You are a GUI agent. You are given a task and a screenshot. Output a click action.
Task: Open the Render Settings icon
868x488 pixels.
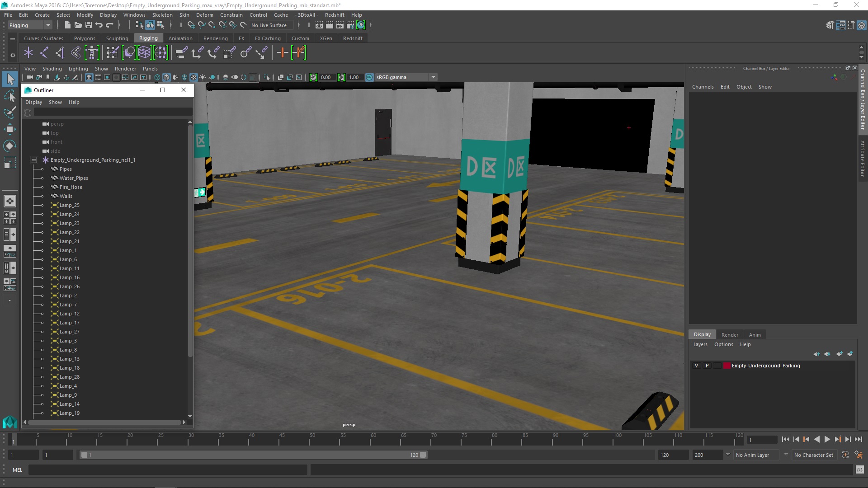coord(350,25)
